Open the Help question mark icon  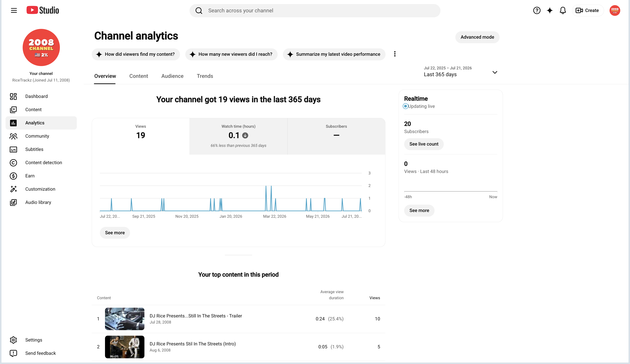coord(536,10)
